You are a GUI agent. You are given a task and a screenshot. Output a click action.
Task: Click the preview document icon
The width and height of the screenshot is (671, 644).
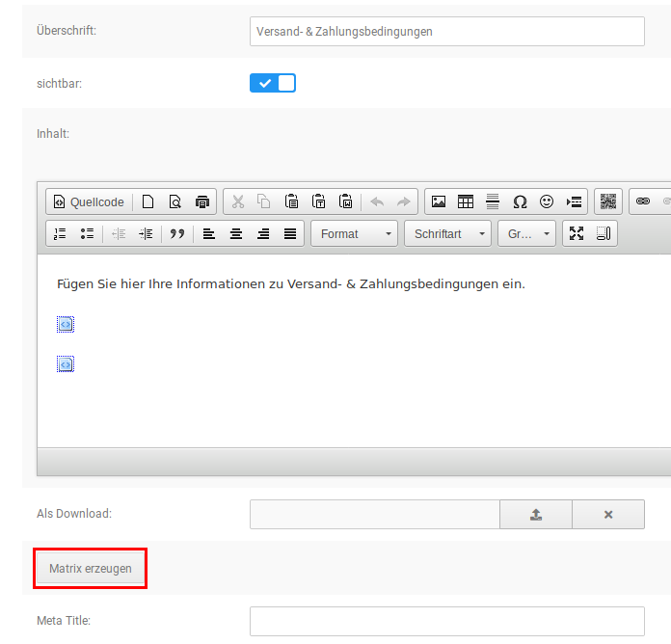[x=175, y=201]
